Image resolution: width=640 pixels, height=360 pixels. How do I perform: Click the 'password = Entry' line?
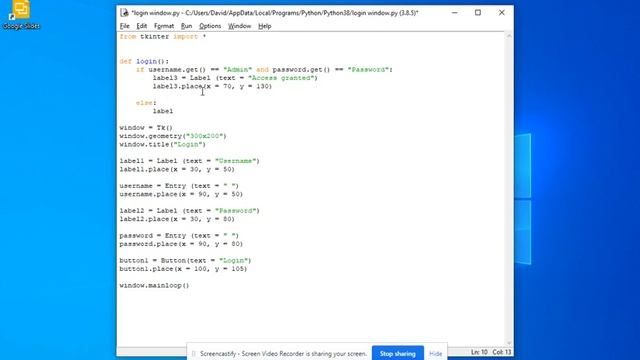(x=179, y=236)
